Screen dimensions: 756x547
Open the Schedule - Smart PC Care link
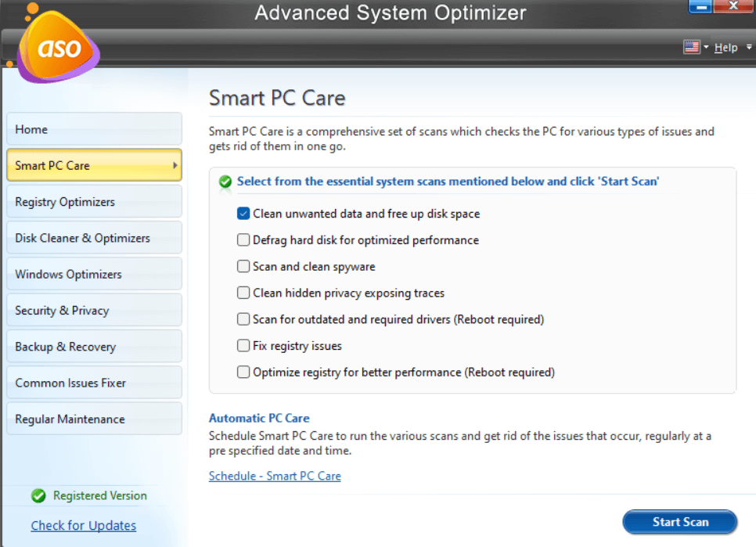pos(275,476)
